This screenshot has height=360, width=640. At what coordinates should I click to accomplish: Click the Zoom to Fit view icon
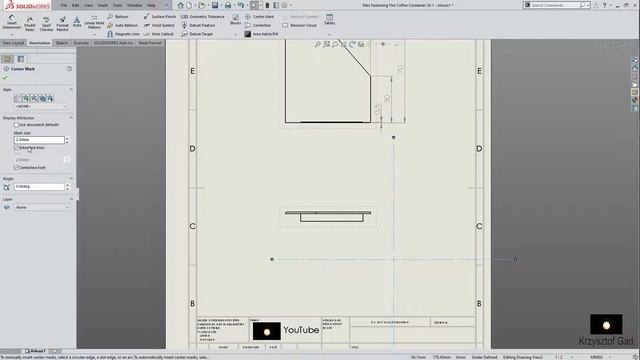pyautogui.click(x=318, y=44)
